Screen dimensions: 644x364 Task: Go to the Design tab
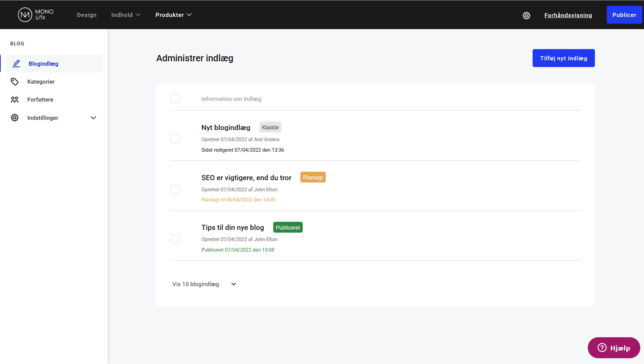87,15
